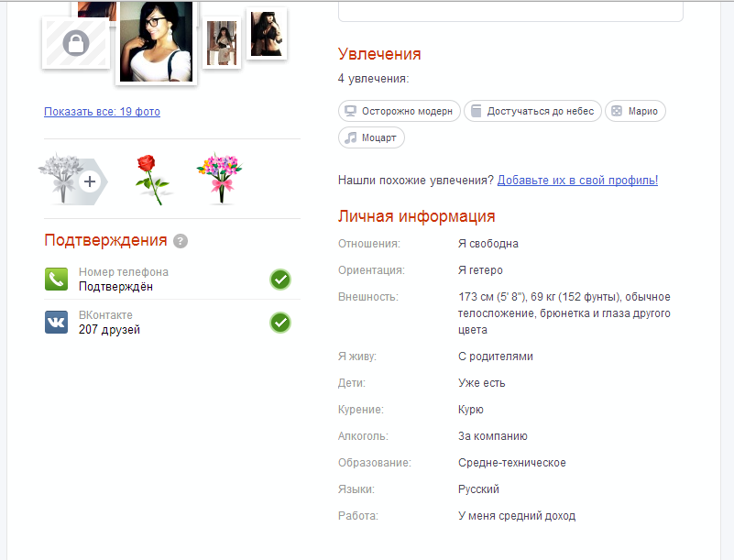Click 'Я гетеро' orientation value
Image resolution: width=734 pixels, height=560 pixels.
[480, 270]
